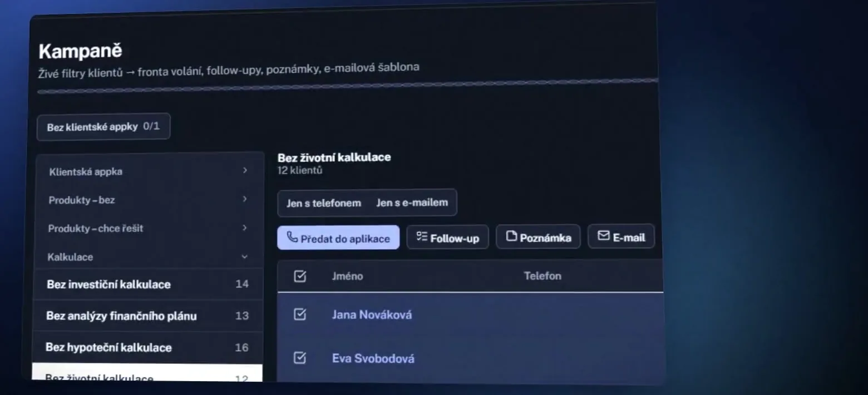
Task: Toggle the select-all checkbox in table header
Action: point(300,276)
